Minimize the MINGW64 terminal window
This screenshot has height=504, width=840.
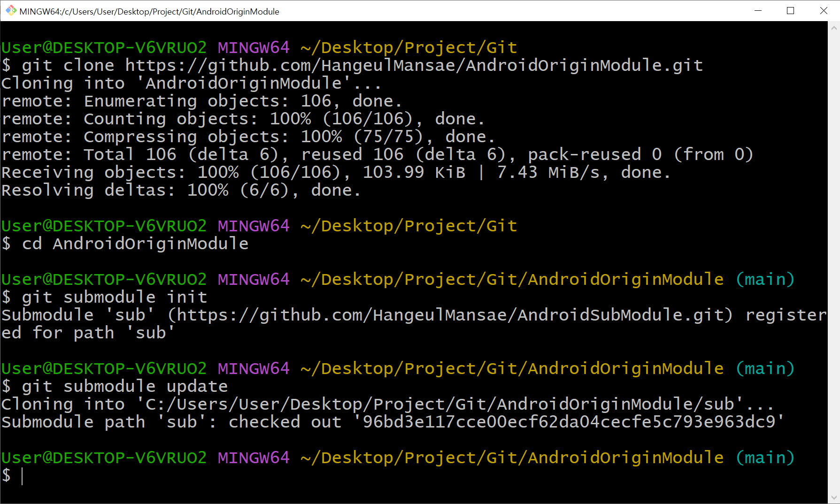[x=758, y=11]
